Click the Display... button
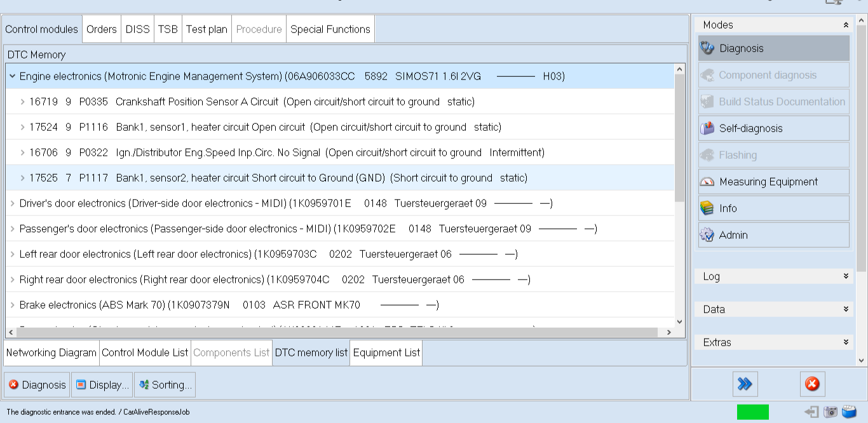868x423 pixels. click(102, 385)
